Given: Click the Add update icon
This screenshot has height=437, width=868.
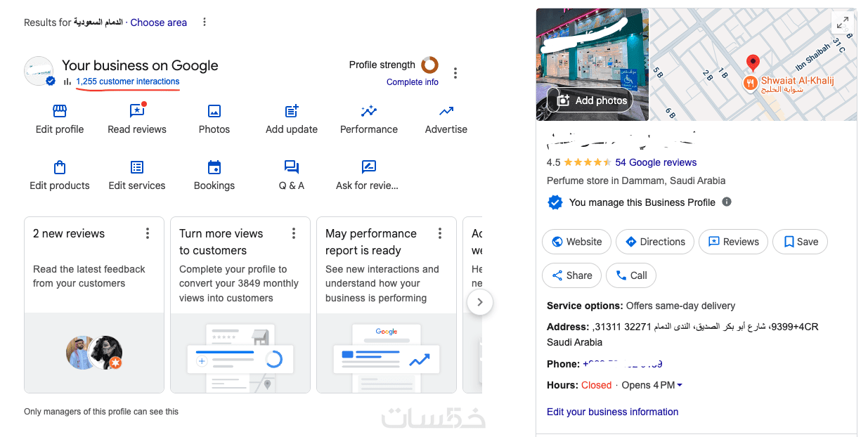Looking at the screenshot, I should coord(292,111).
